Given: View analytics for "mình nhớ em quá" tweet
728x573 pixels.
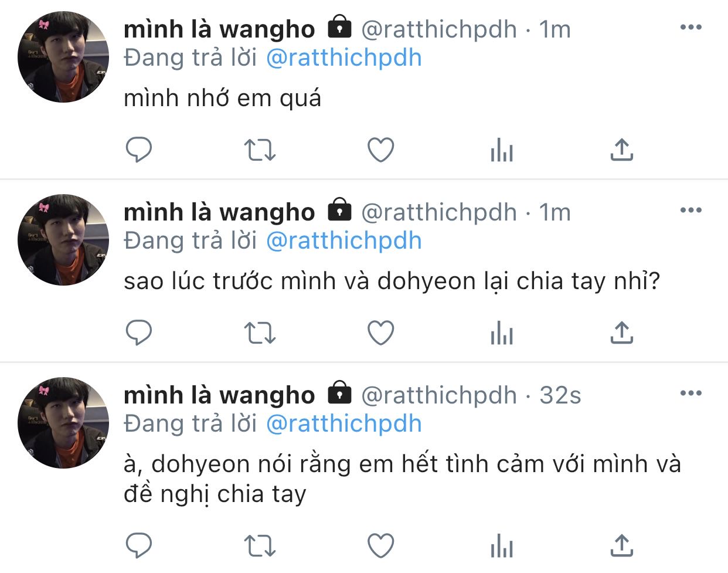Looking at the screenshot, I should 501,150.
